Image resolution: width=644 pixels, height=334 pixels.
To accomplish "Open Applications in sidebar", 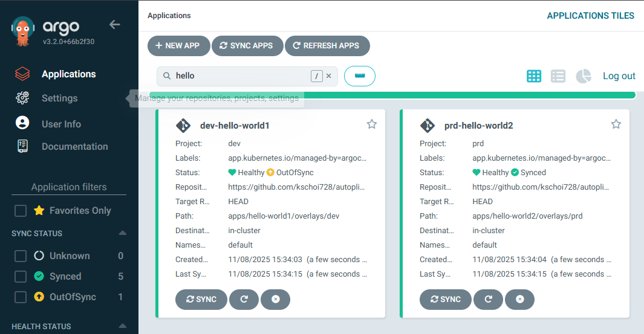I will 68,74.
